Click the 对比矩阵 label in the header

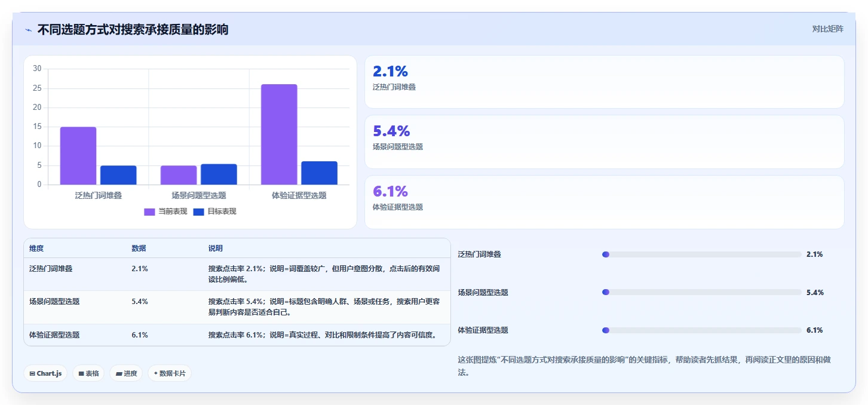tap(827, 29)
